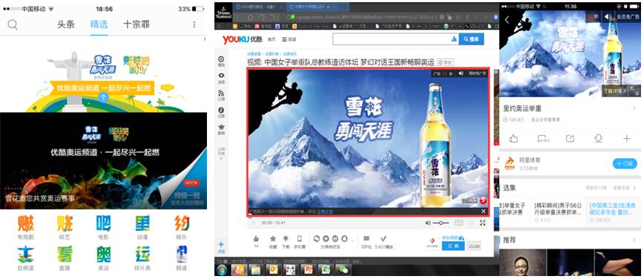Viewport: 644px width, 279px height.
Task: Click the blue 订阅 button under the desktop player
Action: (x=453, y=246)
